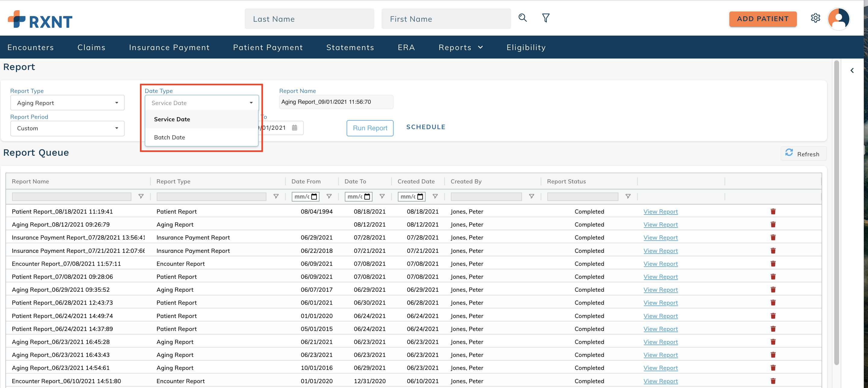Click the SCHEDULE button
Screen dimensions: 868x388
click(x=426, y=127)
